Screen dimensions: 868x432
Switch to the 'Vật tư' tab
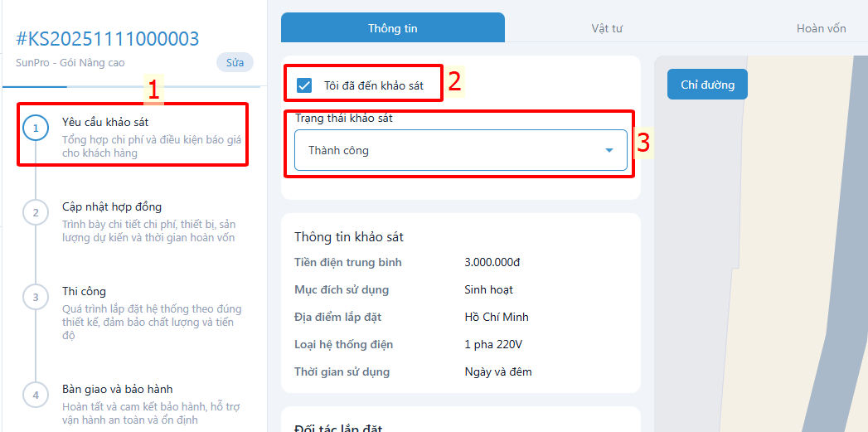[607, 28]
